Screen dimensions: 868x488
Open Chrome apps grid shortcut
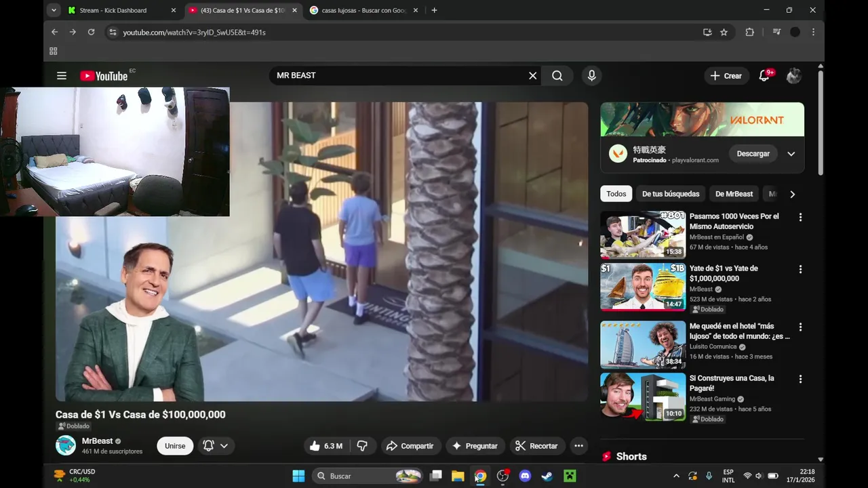coord(54,51)
